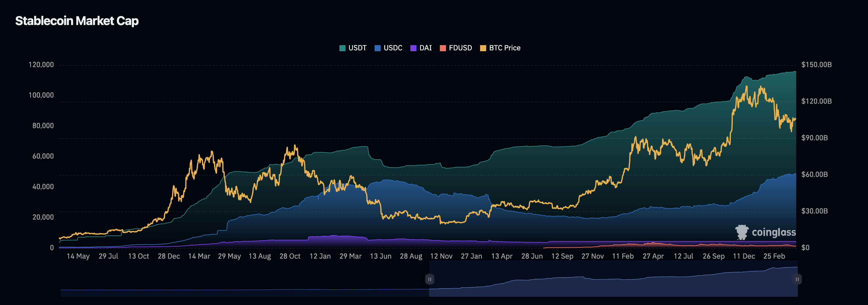Image resolution: width=868 pixels, height=305 pixels.
Task: Click the 13 Oct date label
Action: coord(138,256)
